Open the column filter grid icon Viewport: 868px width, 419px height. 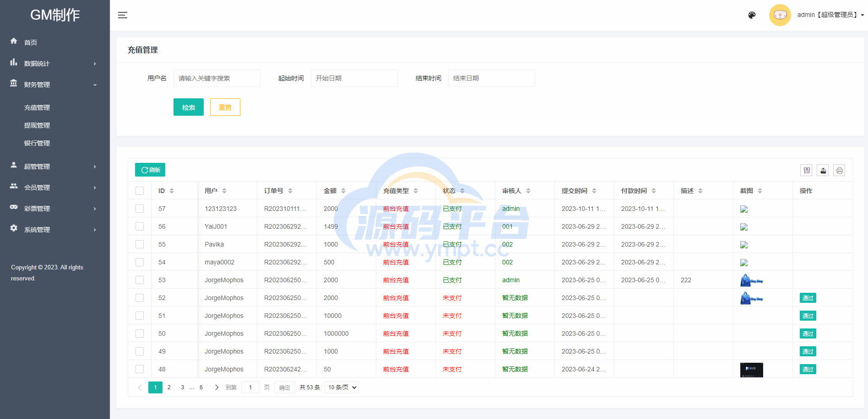coord(807,170)
